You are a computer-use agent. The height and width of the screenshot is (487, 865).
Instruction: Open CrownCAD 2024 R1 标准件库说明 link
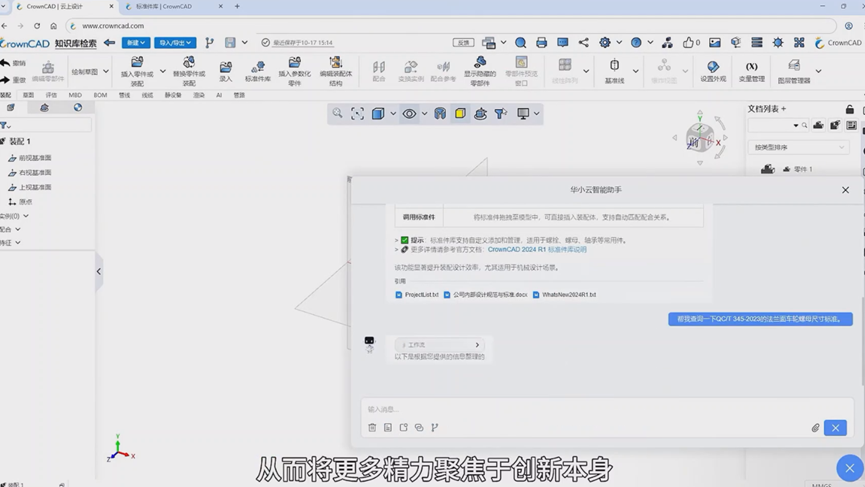[537, 250]
